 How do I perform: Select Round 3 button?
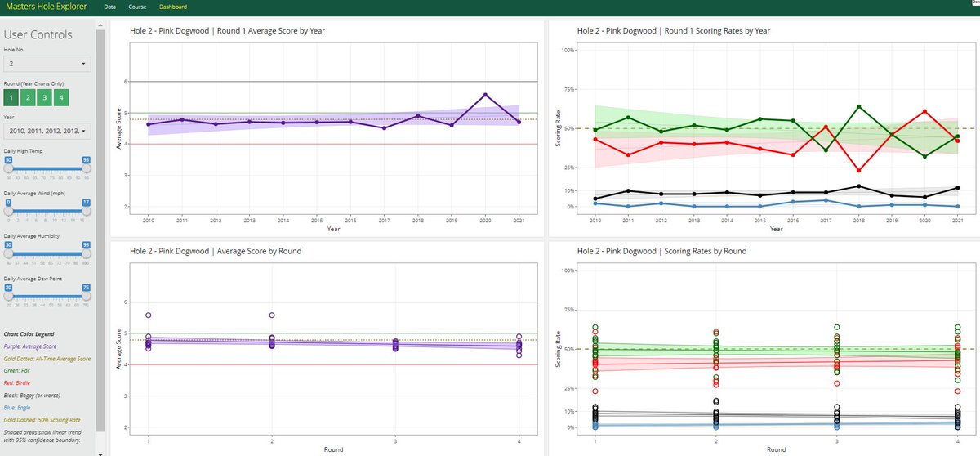pyautogui.click(x=45, y=98)
